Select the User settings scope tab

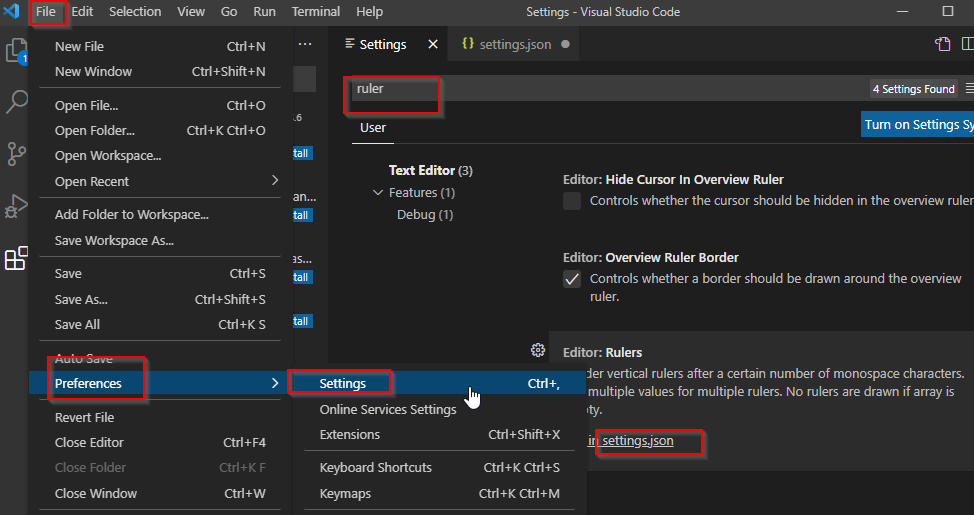point(373,128)
